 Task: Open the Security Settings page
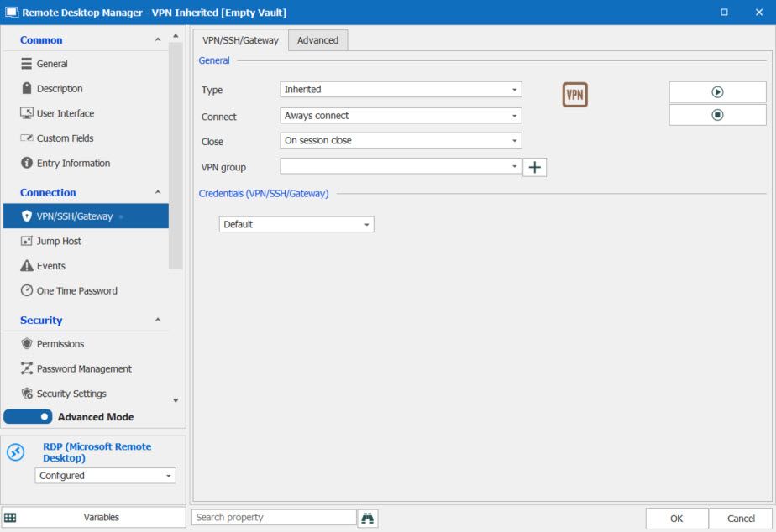[x=71, y=394]
